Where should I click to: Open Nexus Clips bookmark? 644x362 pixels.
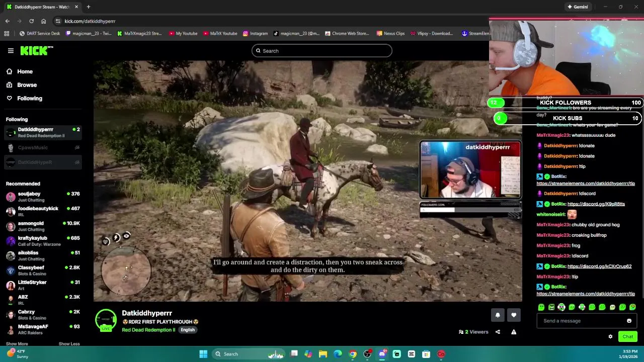pyautogui.click(x=390, y=34)
